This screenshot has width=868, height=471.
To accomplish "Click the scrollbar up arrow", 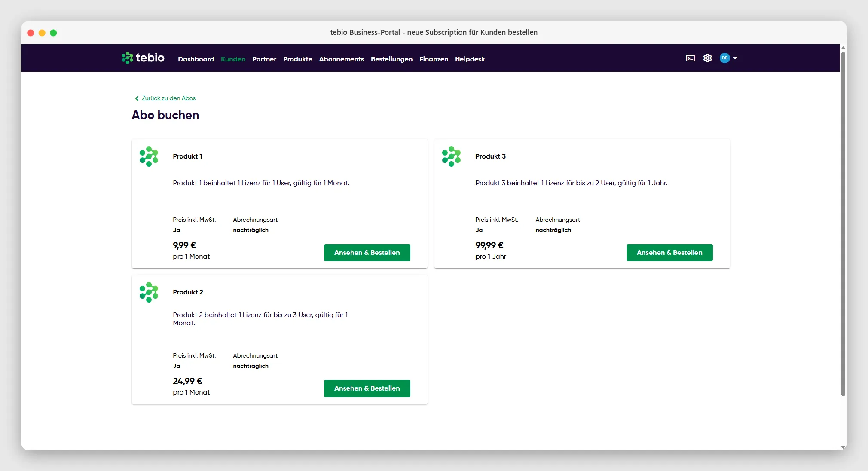I will tap(843, 48).
